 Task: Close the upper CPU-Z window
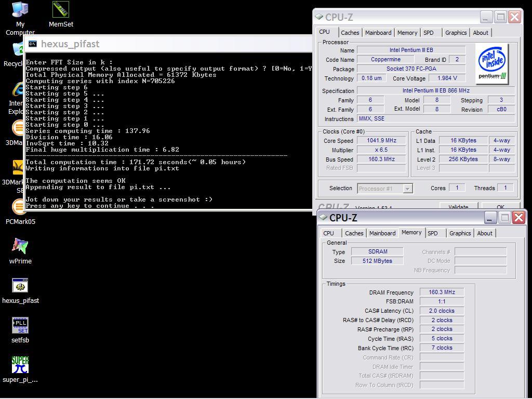tap(515, 17)
